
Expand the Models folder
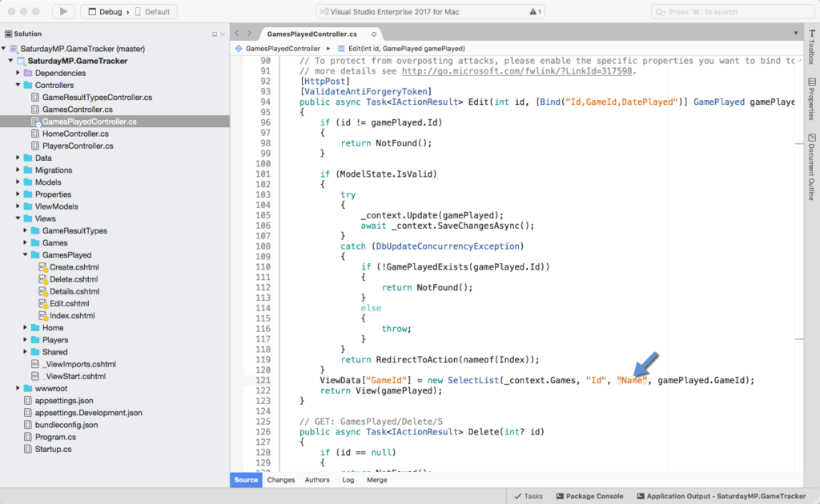click(18, 182)
